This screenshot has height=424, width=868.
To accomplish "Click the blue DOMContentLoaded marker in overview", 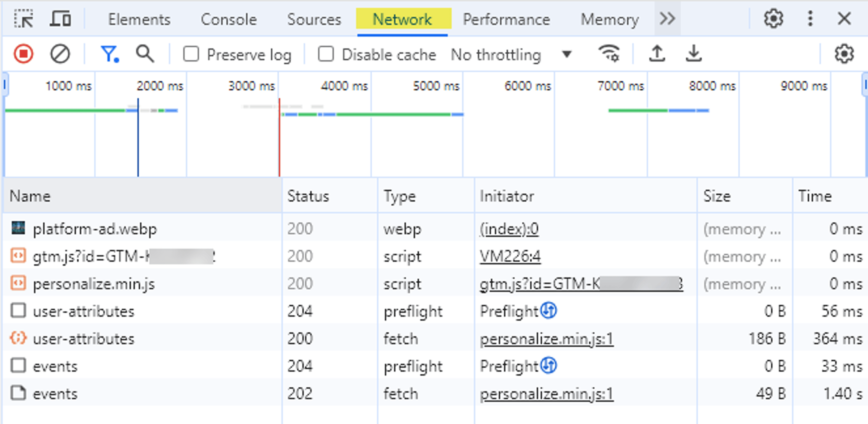I will tap(138, 137).
